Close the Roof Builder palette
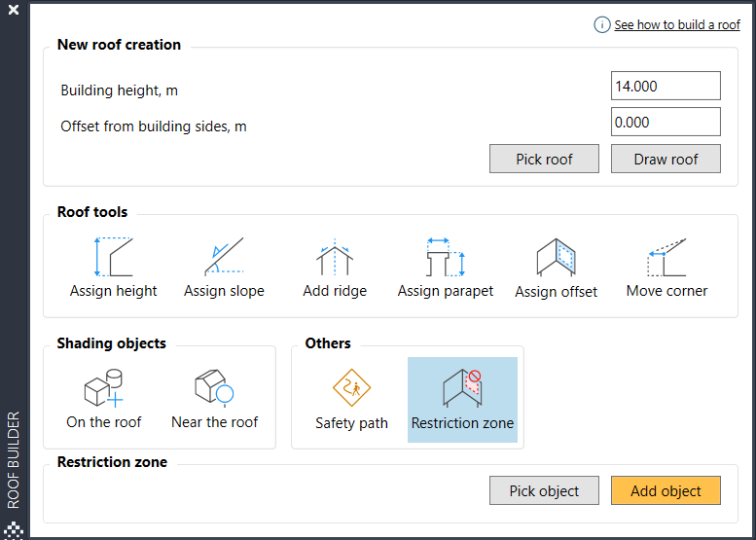The height and width of the screenshot is (540, 756). pyautogui.click(x=14, y=10)
